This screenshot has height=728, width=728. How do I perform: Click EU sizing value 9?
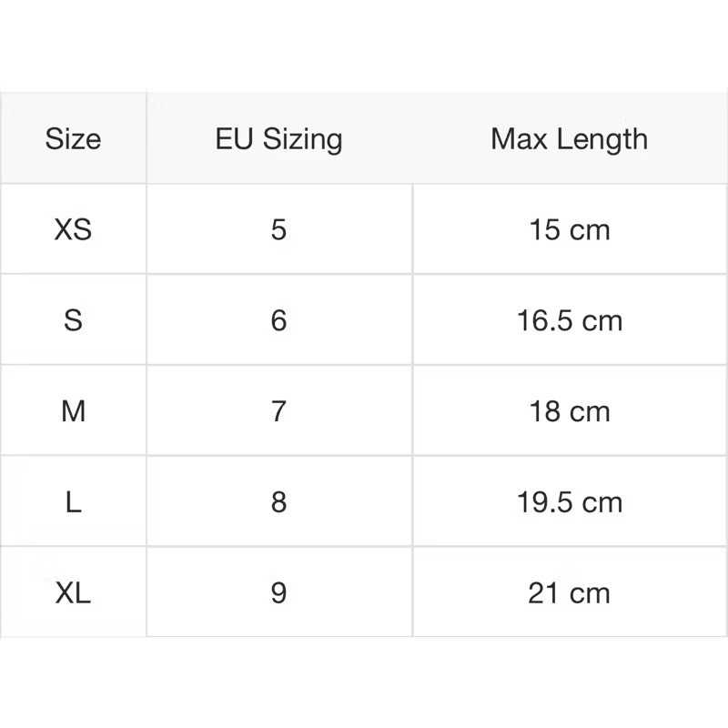point(279,593)
